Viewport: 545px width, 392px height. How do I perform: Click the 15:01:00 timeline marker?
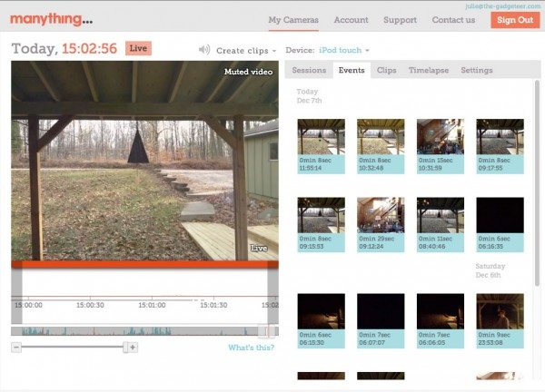coord(152,305)
